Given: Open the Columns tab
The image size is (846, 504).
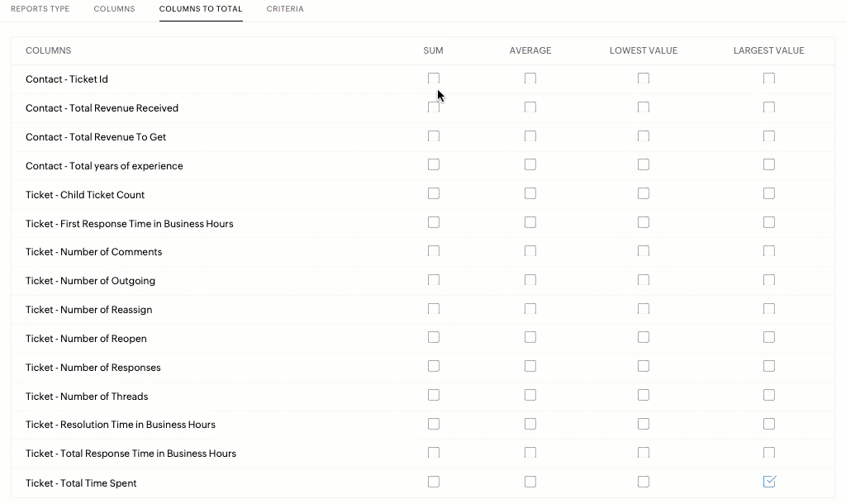Looking at the screenshot, I should point(114,9).
